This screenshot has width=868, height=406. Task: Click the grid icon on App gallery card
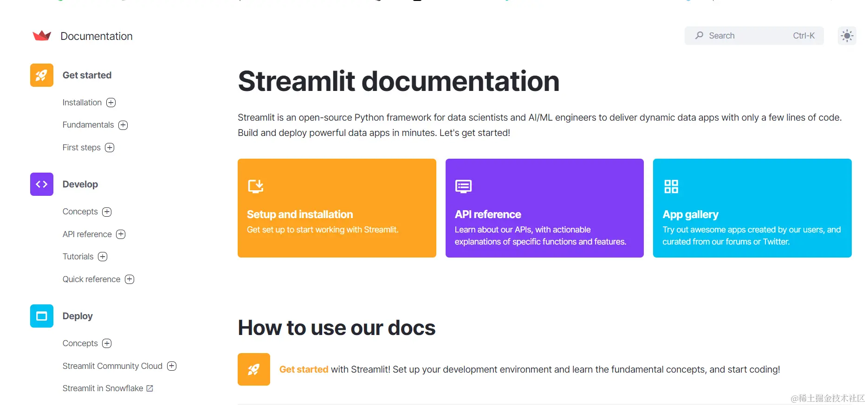pos(671,187)
